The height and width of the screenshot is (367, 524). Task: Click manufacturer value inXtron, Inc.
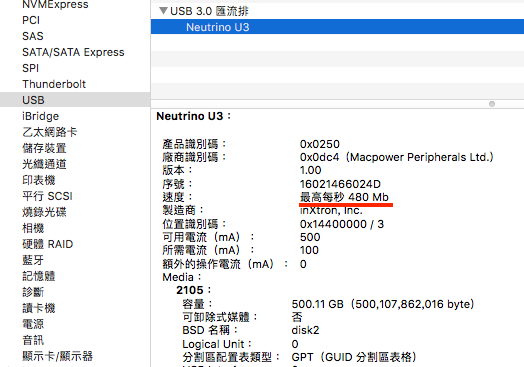pyautogui.click(x=331, y=211)
